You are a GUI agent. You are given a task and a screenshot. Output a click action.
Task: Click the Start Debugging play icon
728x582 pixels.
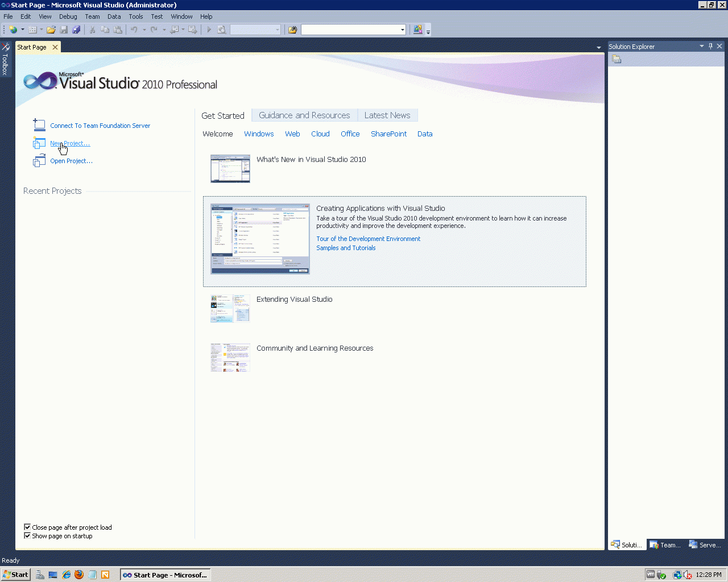click(209, 30)
